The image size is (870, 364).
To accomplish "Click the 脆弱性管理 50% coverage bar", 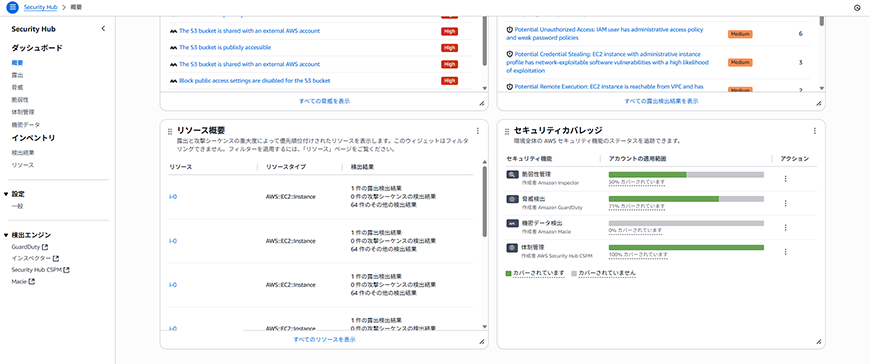I will point(686,175).
